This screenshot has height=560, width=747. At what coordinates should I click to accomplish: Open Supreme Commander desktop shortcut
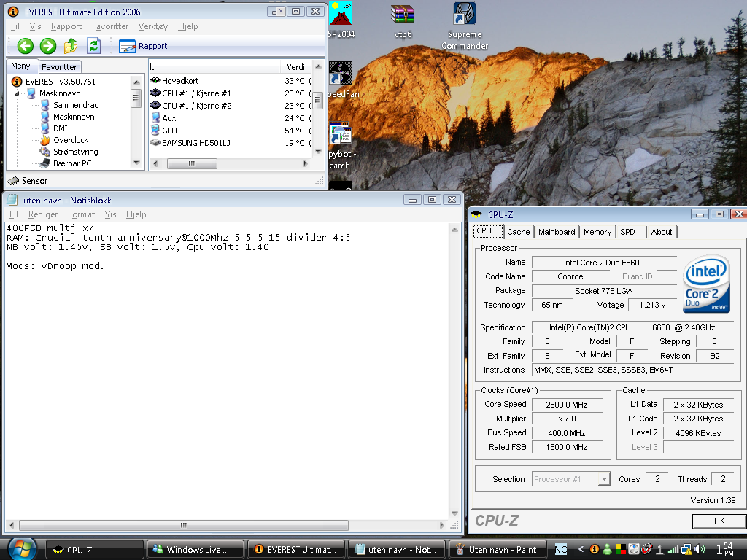[464, 26]
